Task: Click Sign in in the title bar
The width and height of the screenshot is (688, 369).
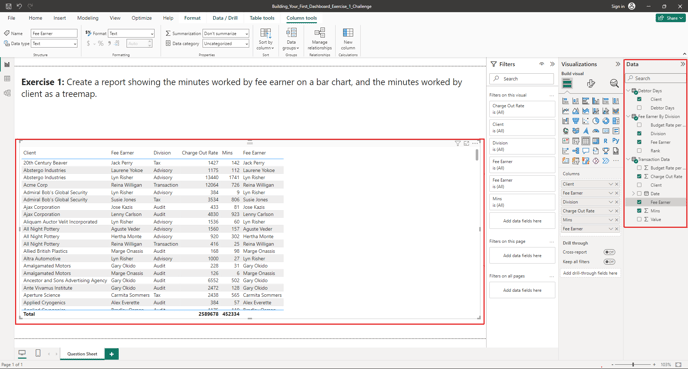Action: point(618,6)
